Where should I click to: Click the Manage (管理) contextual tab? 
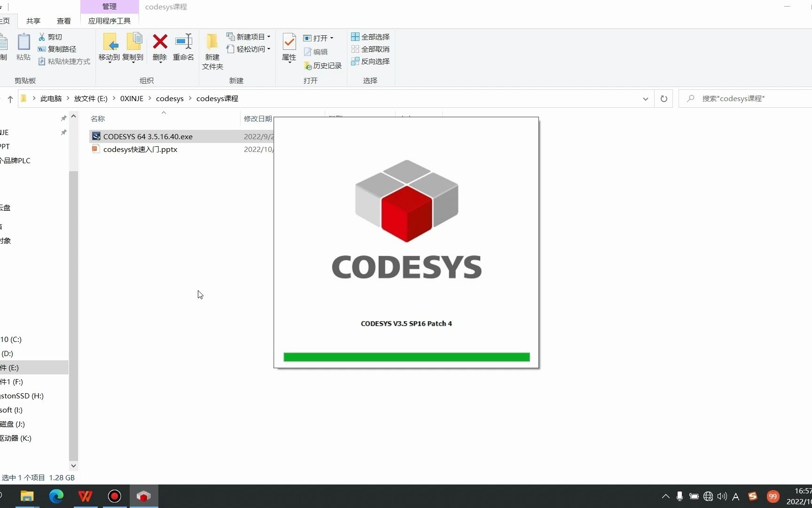[109, 7]
